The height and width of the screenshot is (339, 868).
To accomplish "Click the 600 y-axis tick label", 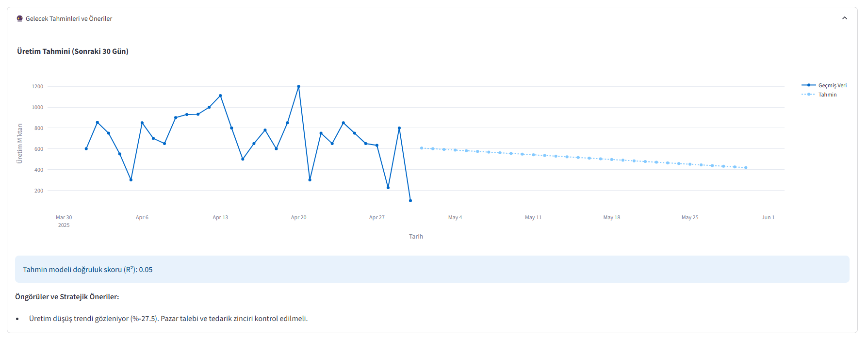I will point(39,149).
